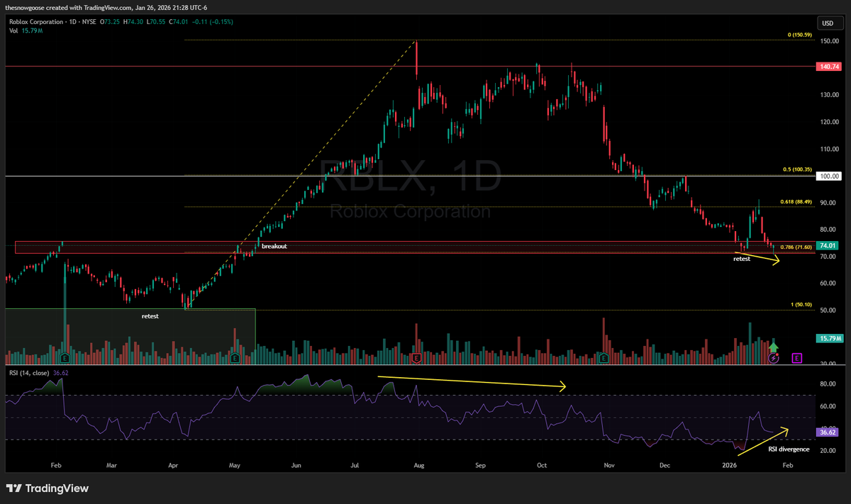The height and width of the screenshot is (504, 851).
Task: Click the 150.00 price axis value
Action: [x=830, y=41]
